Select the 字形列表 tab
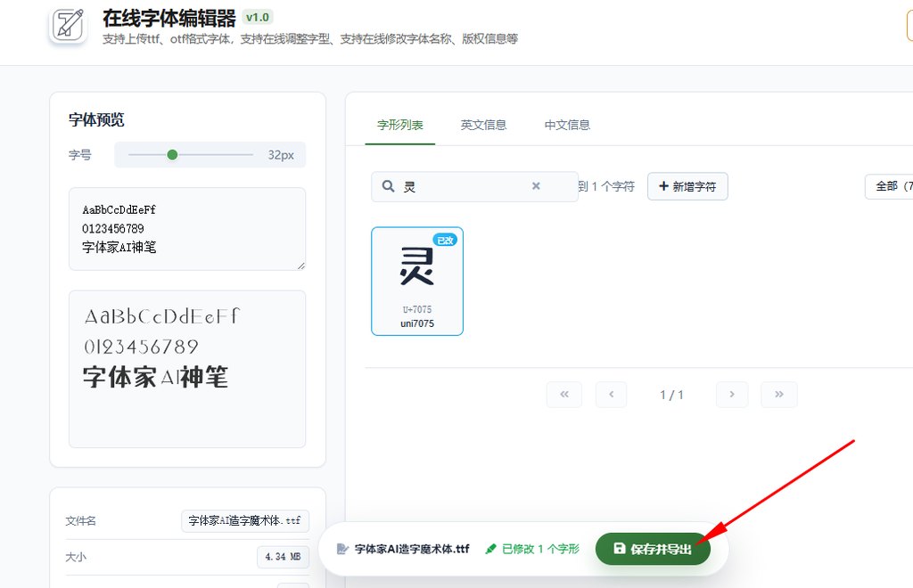Screen dimensions: 913x588 click(399, 125)
